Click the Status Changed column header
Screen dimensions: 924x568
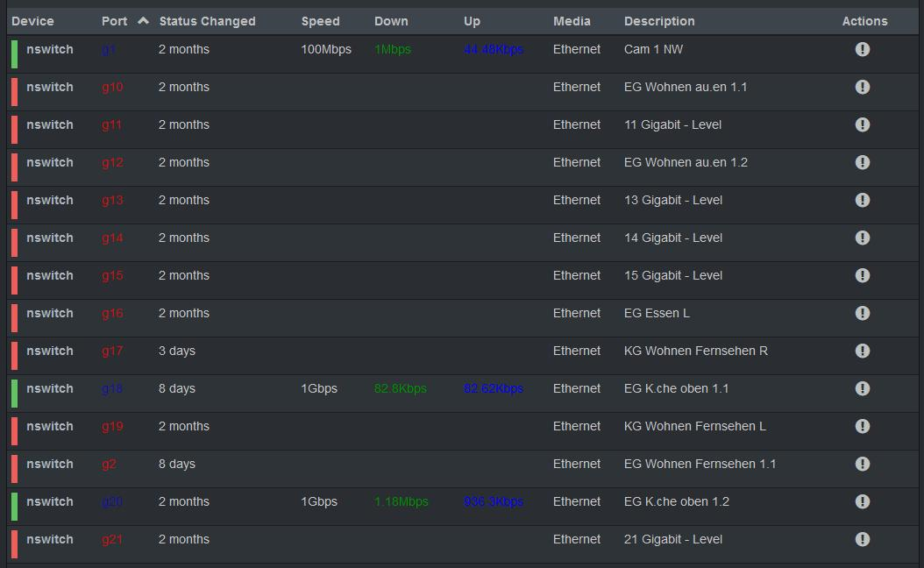click(207, 20)
